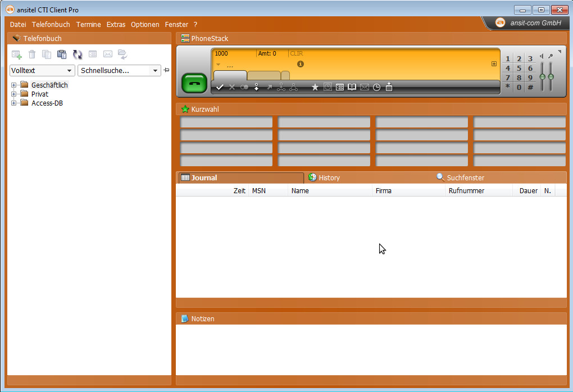The width and height of the screenshot is (573, 392).
Task: Toggle the pin icon beside Schnellsuche
Action: [x=166, y=70]
